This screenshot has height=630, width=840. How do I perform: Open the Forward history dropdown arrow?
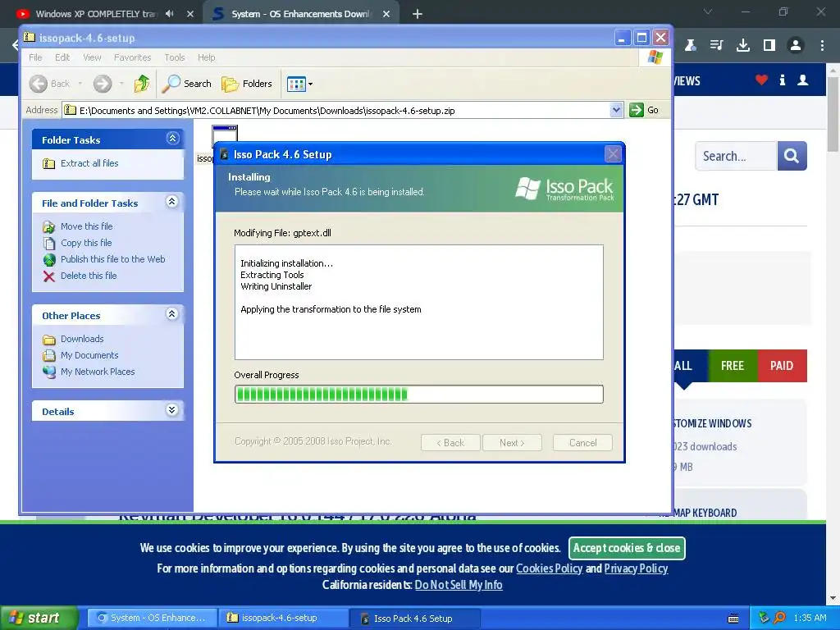[121, 84]
